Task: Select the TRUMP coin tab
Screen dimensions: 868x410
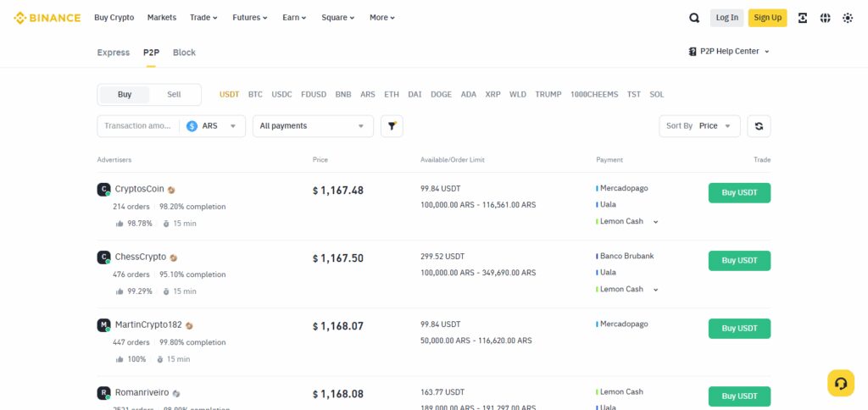Action: tap(548, 95)
